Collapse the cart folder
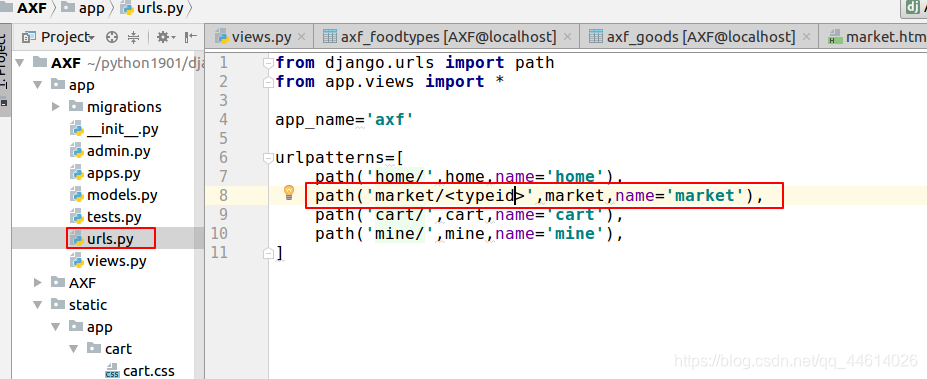927x379 pixels. [x=73, y=348]
